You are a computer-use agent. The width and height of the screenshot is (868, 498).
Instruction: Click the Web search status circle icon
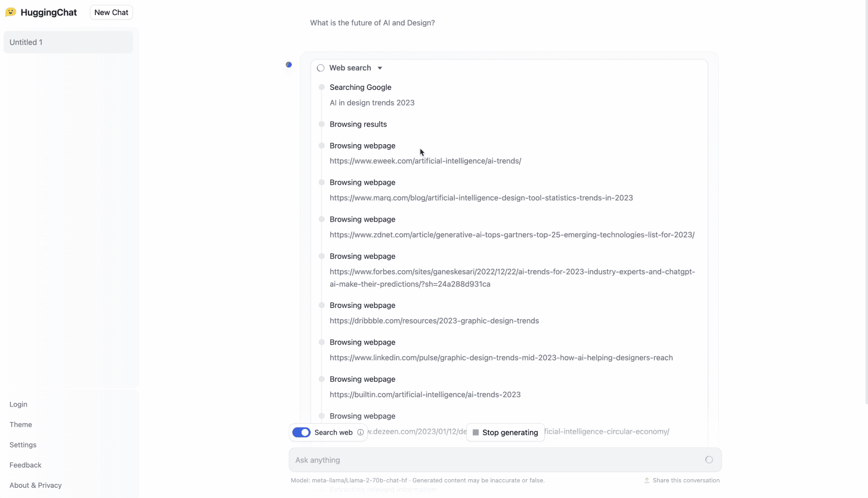point(320,68)
